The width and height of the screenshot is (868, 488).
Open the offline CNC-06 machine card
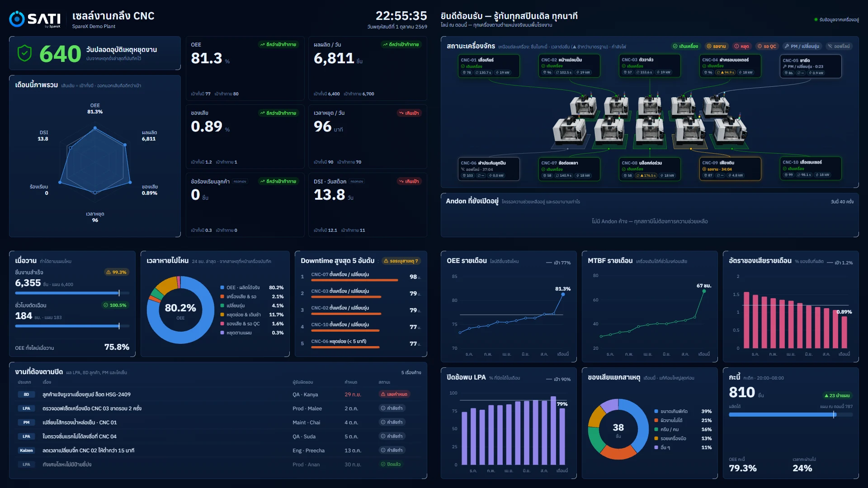coord(489,169)
